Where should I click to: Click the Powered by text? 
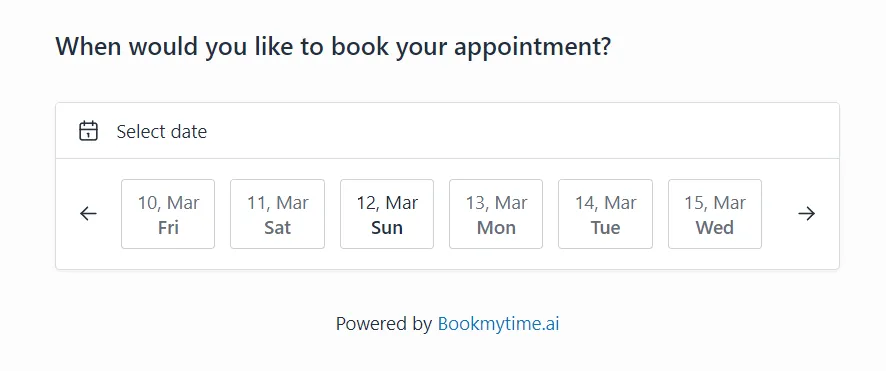384,324
